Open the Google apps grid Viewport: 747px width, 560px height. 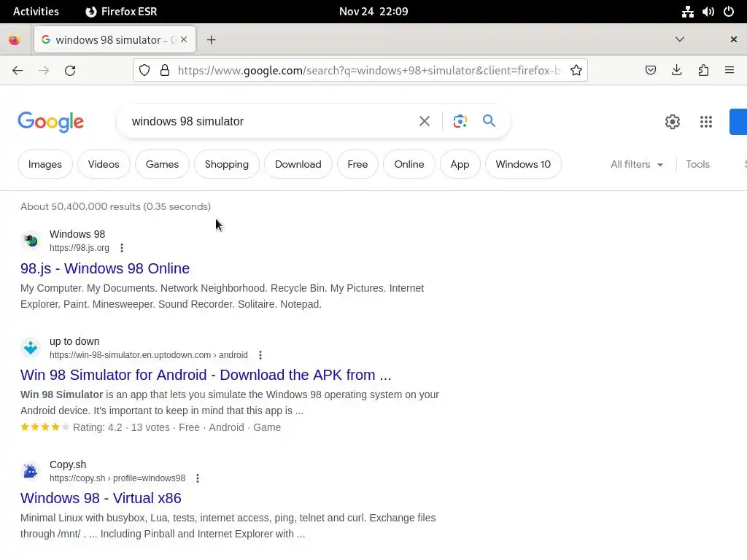pyautogui.click(x=706, y=122)
